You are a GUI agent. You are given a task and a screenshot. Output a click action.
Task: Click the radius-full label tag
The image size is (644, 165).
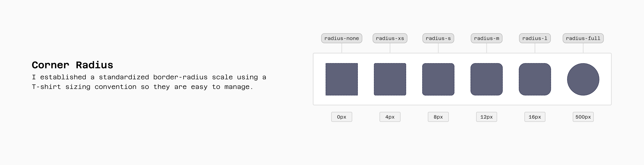click(x=583, y=38)
